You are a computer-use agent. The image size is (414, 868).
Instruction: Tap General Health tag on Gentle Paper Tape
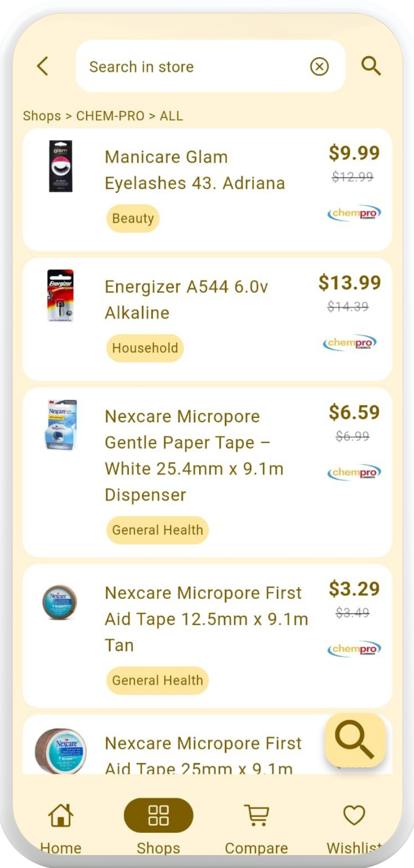[x=158, y=530]
